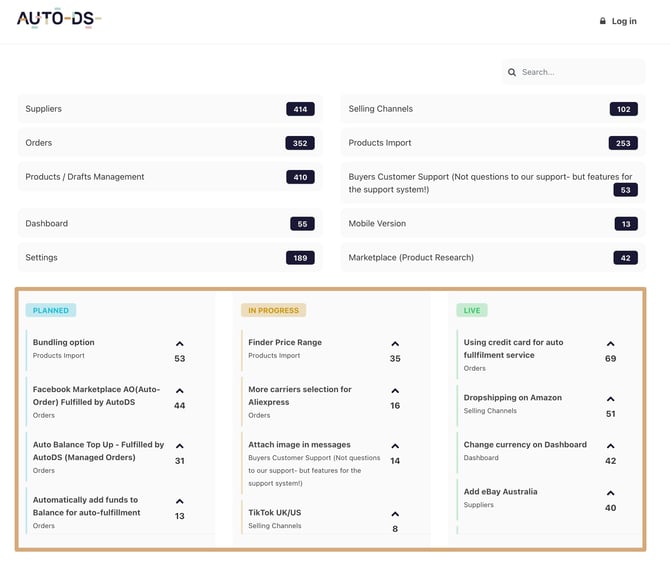Screen dimensions: 670x563
Task: Open the Selling Channels category
Action: coord(493,109)
